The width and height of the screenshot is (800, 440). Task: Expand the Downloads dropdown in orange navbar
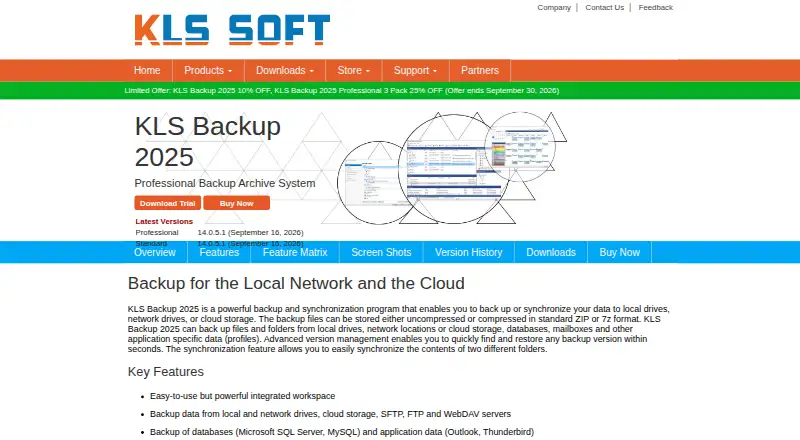click(x=285, y=70)
